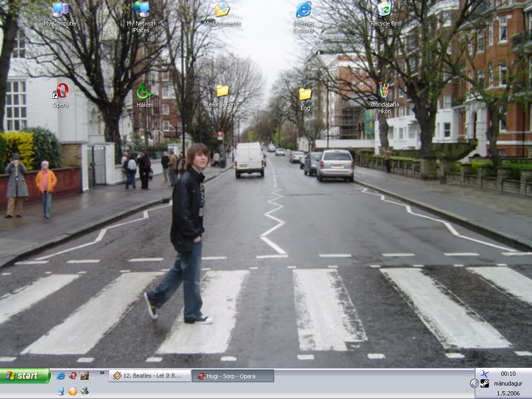Image resolution: width=532 pixels, height=399 pixels.
Task: Select the Recycle Bin icon
Action: (x=384, y=14)
